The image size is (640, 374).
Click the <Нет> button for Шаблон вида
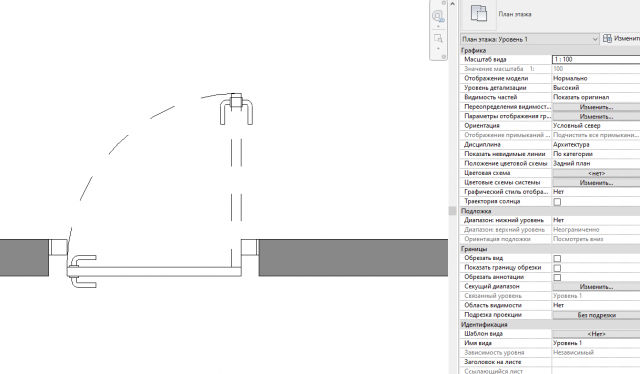[x=596, y=334]
